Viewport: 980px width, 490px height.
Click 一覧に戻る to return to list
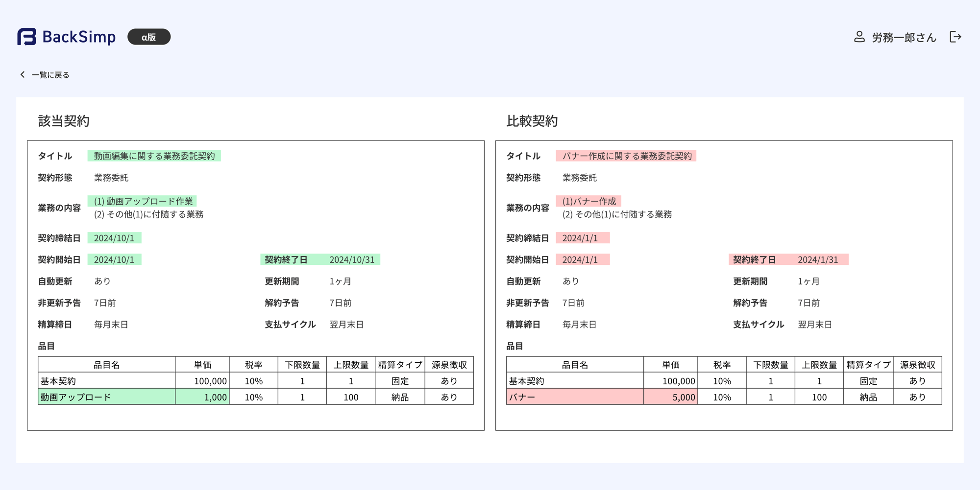(x=50, y=74)
